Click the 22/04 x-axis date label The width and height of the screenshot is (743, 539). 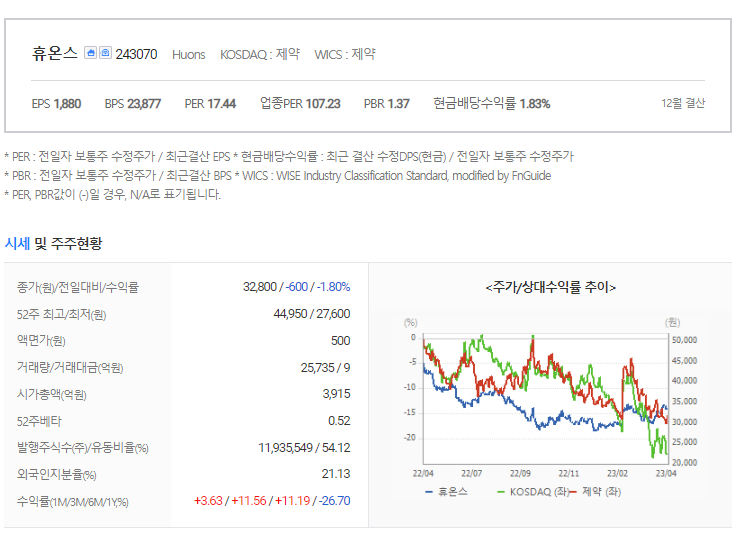pos(423,474)
